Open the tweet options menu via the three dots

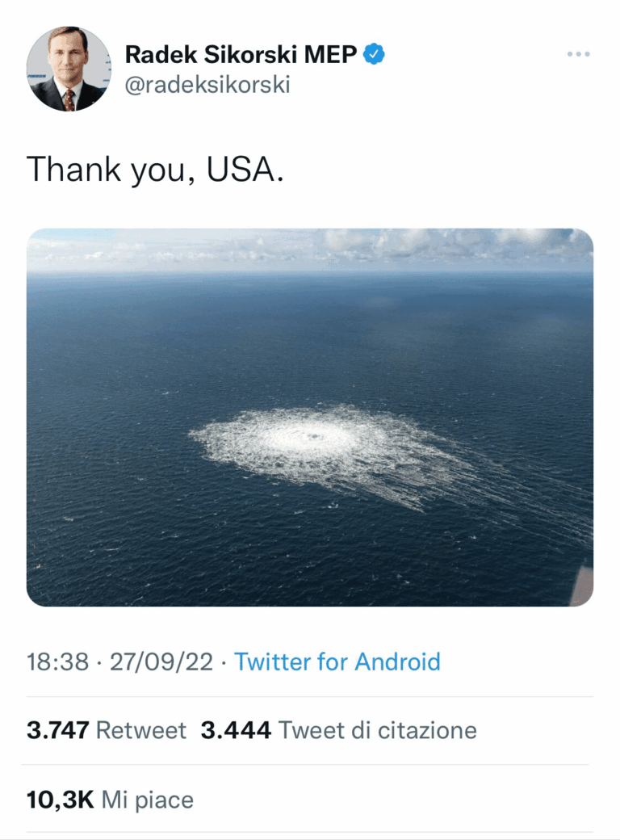click(x=578, y=52)
